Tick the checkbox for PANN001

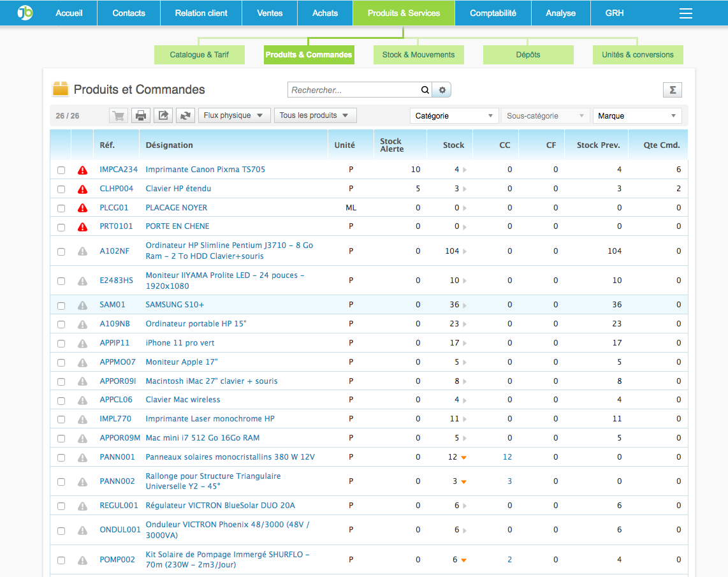(x=61, y=457)
